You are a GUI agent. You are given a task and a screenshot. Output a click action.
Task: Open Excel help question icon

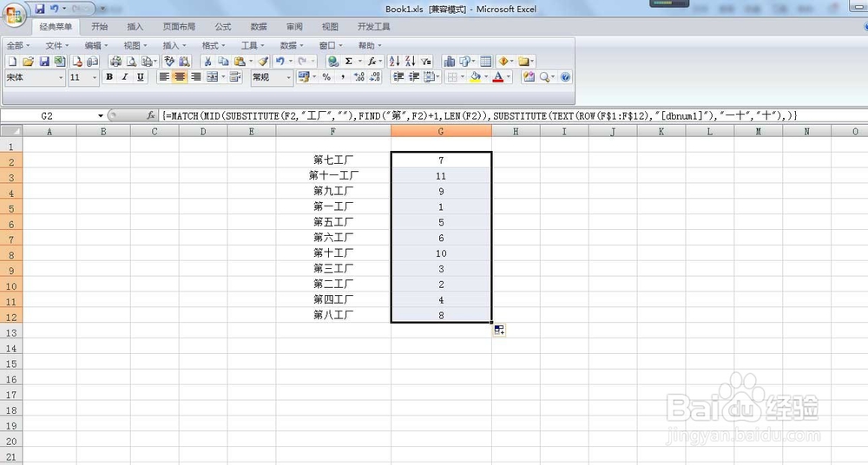[565, 77]
